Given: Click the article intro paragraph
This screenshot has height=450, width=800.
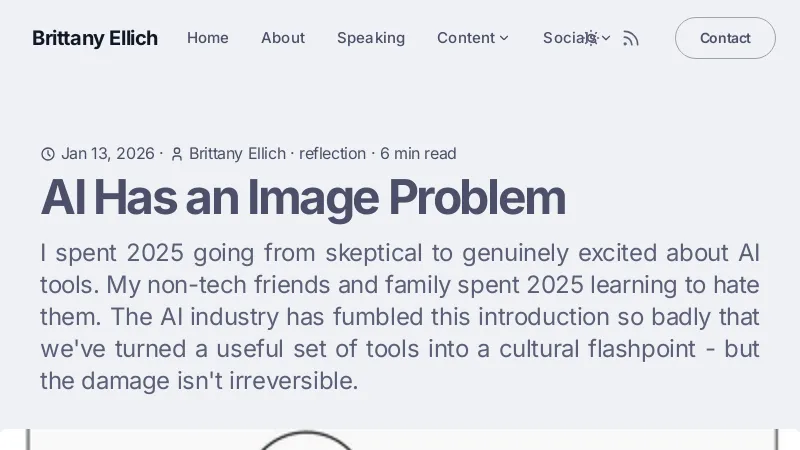Looking at the screenshot, I should click(x=400, y=317).
